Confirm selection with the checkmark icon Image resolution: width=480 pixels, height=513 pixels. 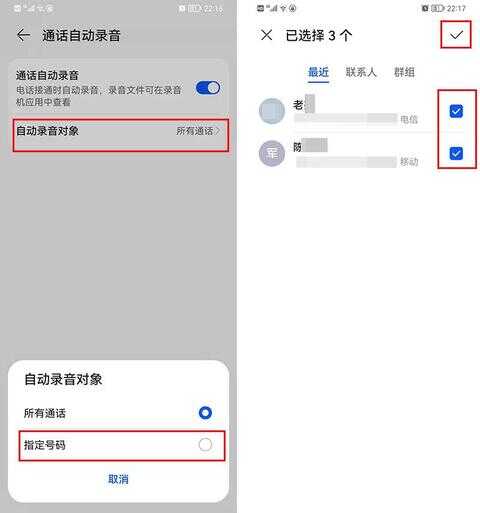pyautogui.click(x=456, y=35)
